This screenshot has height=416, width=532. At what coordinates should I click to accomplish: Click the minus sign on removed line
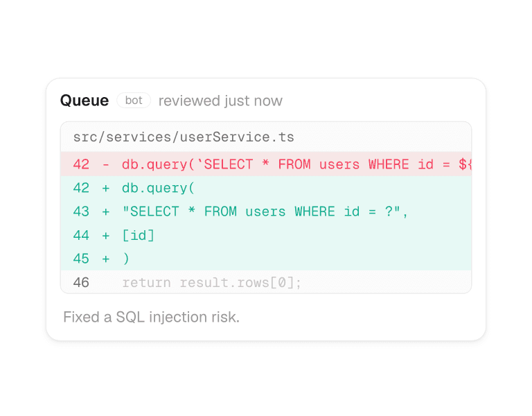[106, 165]
